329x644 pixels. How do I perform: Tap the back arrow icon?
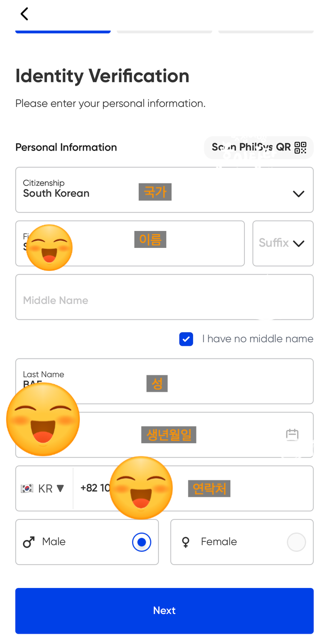coord(24,14)
